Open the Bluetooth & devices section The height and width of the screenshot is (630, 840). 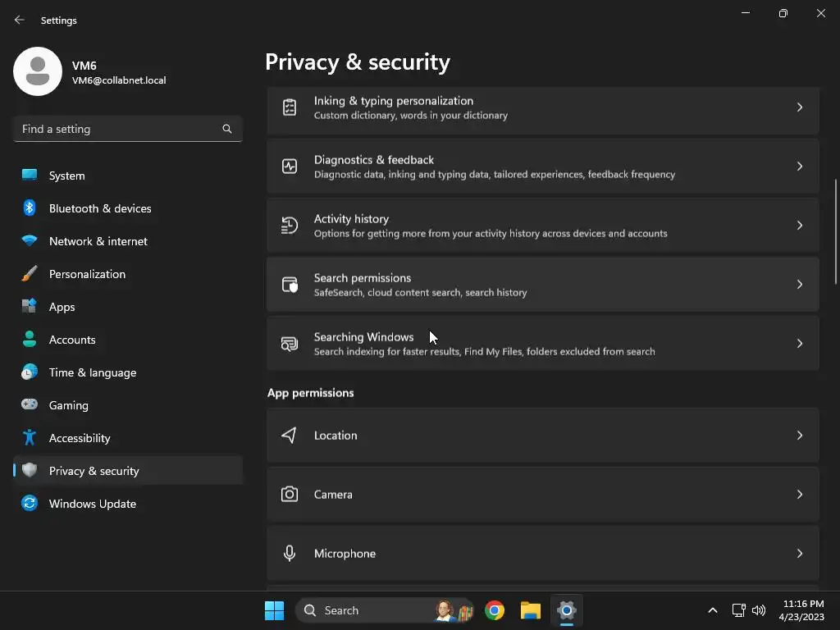point(100,208)
